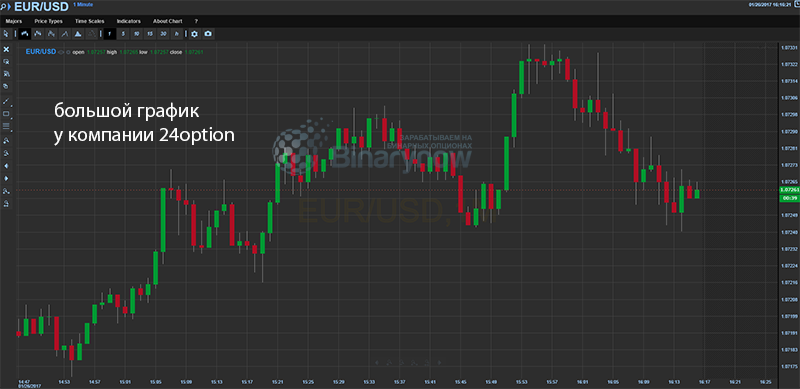Take chart snapshot with camera icon
The width and height of the screenshot is (800, 389).
208,34
